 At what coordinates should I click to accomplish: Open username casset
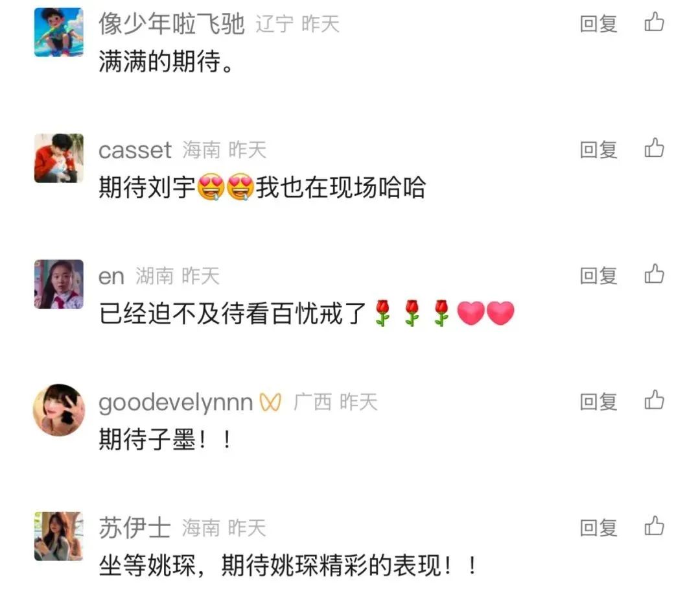click(135, 150)
